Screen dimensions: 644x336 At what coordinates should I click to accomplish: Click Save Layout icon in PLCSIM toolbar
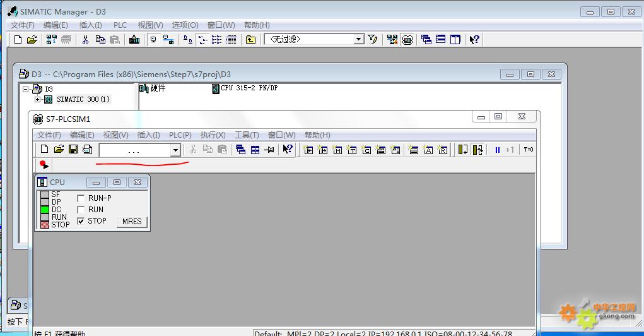point(88,149)
